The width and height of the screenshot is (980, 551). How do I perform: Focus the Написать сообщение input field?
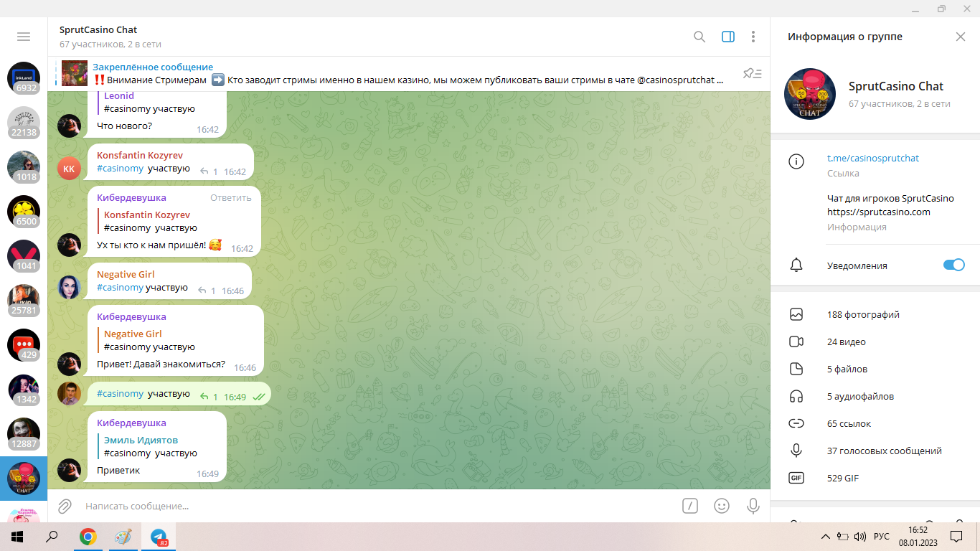pyautogui.click(x=377, y=506)
